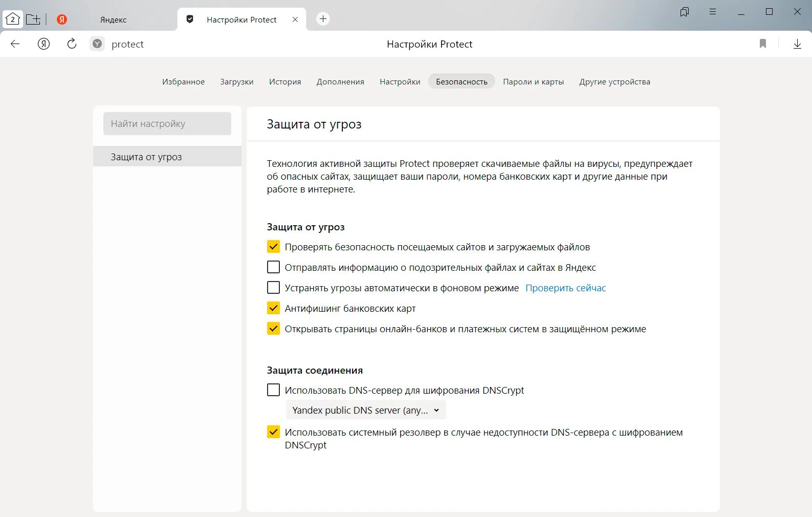Open the tab counter home icon
This screenshot has height=517, width=812.
pyautogui.click(x=13, y=19)
